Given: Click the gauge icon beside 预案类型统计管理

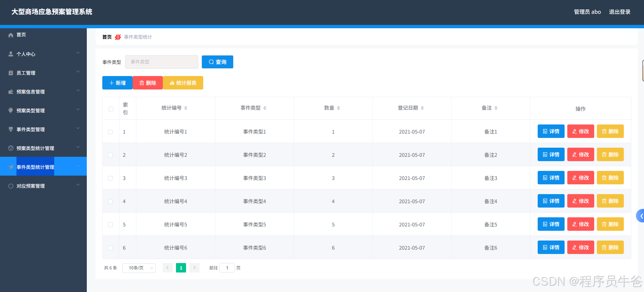Looking at the screenshot, I should pos(11,148).
